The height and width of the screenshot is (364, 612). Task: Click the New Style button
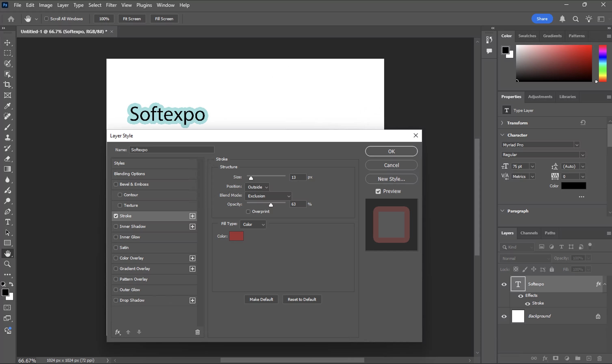pyautogui.click(x=391, y=179)
